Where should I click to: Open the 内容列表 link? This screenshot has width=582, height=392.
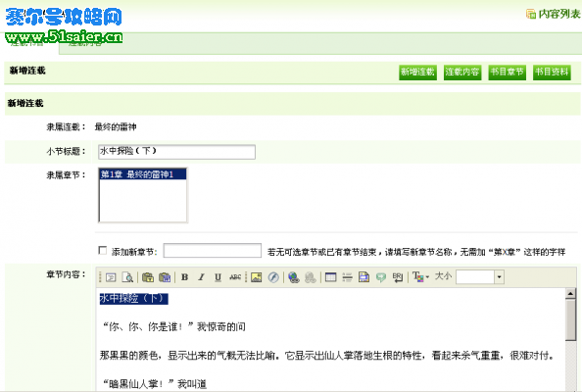[x=554, y=14]
